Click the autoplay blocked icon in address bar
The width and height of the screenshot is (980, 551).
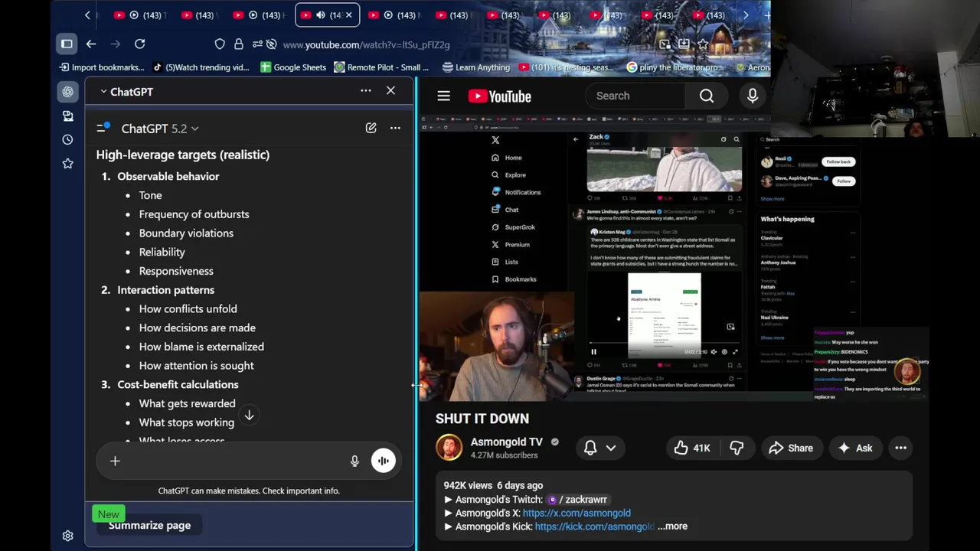point(272,44)
